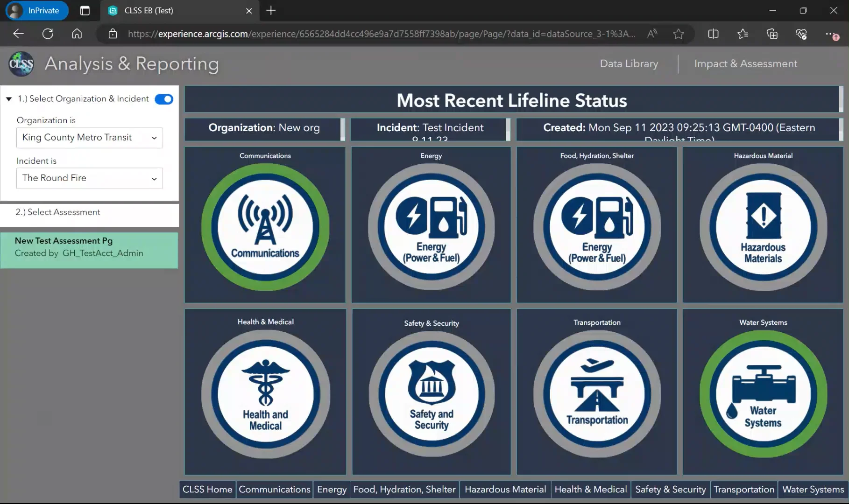
Task: Open the Organization dropdown showing King County Metro Transit
Action: [x=89, y=137]
